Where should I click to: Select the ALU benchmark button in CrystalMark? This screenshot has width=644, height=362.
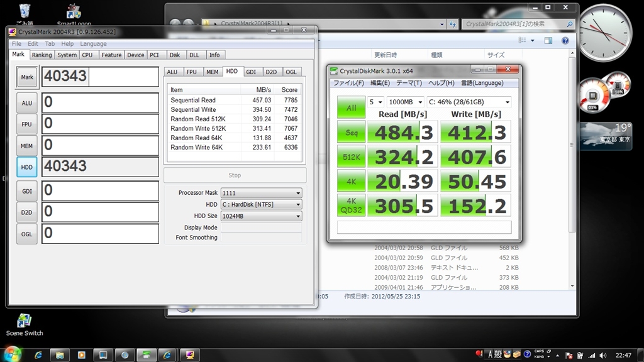tap(26, 103)
